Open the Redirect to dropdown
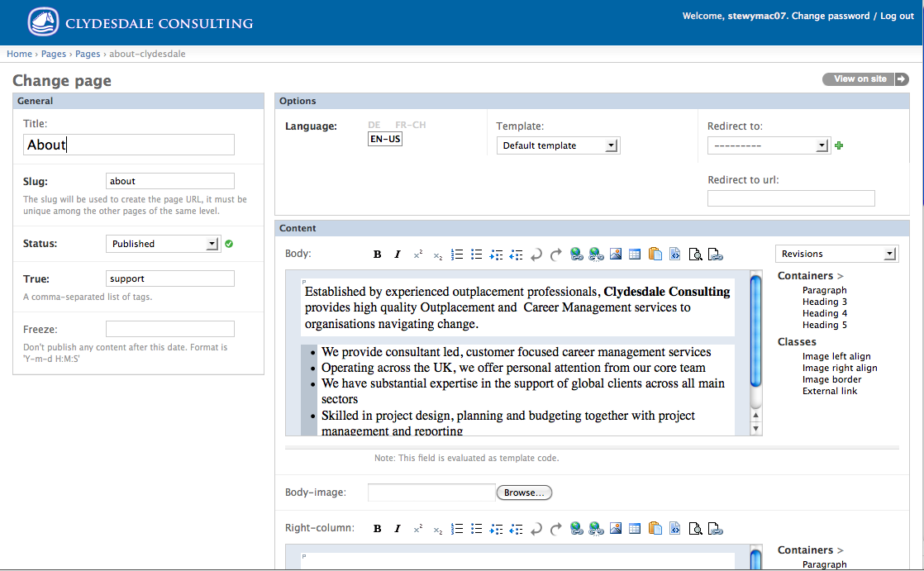The image size is (924, 571). pyautogui.click(x=769, y=145)
